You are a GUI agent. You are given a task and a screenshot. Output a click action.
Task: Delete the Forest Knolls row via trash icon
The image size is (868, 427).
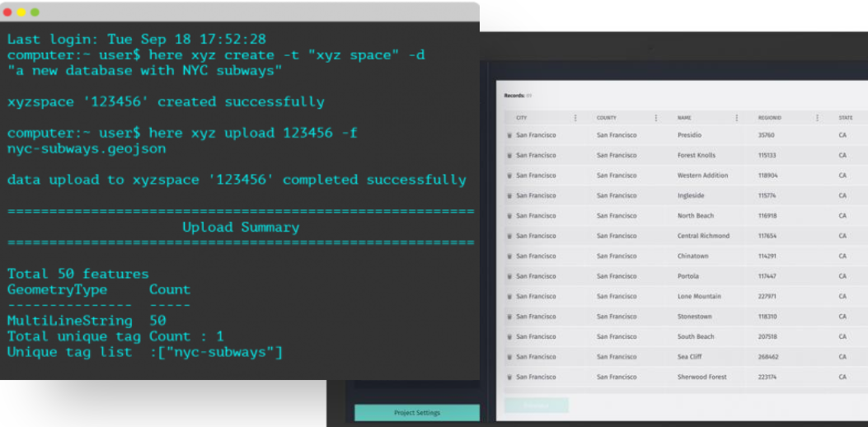pyautogui.click(x=509, y=156)
